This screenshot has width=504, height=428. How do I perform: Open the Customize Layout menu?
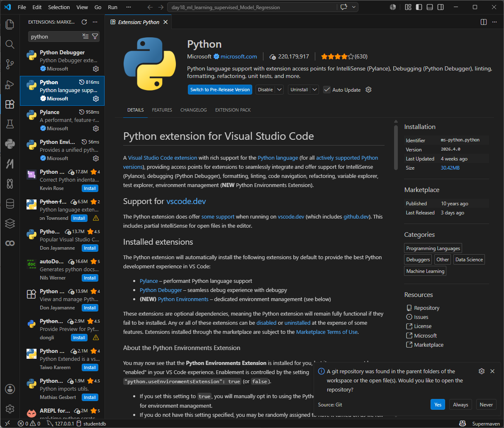(408, 7)
